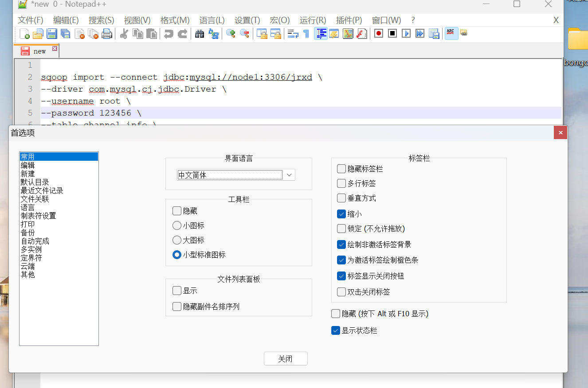
Task: Uncheck 为激活标签绘制橙色条 checkbox
Action: 341,260
